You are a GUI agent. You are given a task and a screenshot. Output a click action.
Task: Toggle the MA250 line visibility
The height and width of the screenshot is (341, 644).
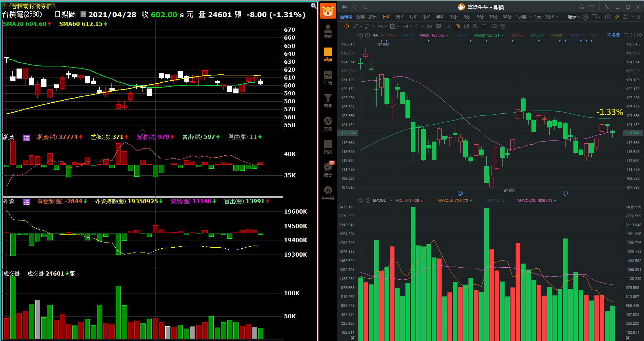pos(537,35)
